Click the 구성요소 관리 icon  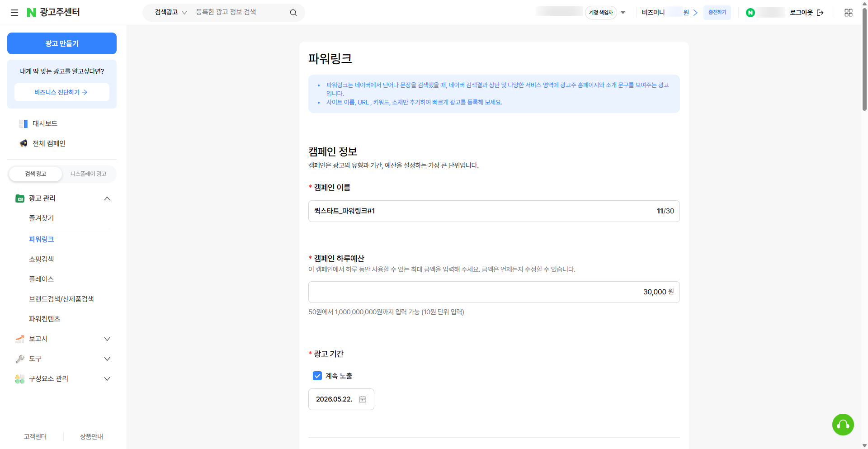20,378
